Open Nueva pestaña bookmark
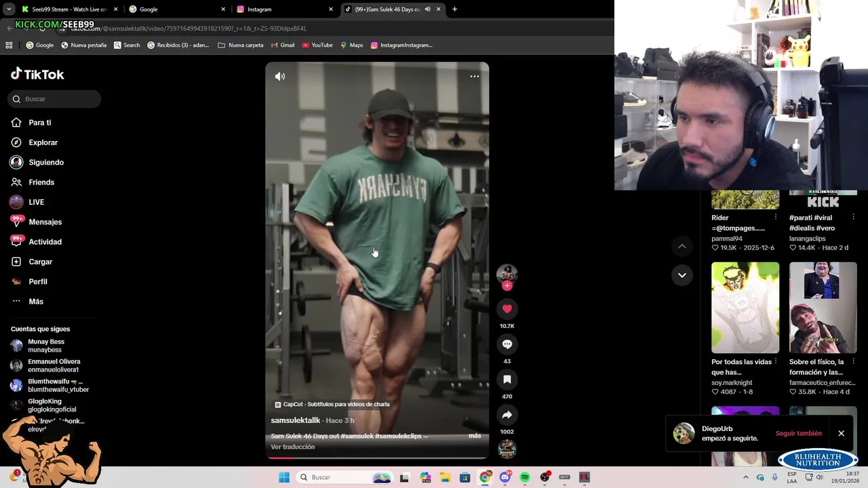 (x=83, y=45)
